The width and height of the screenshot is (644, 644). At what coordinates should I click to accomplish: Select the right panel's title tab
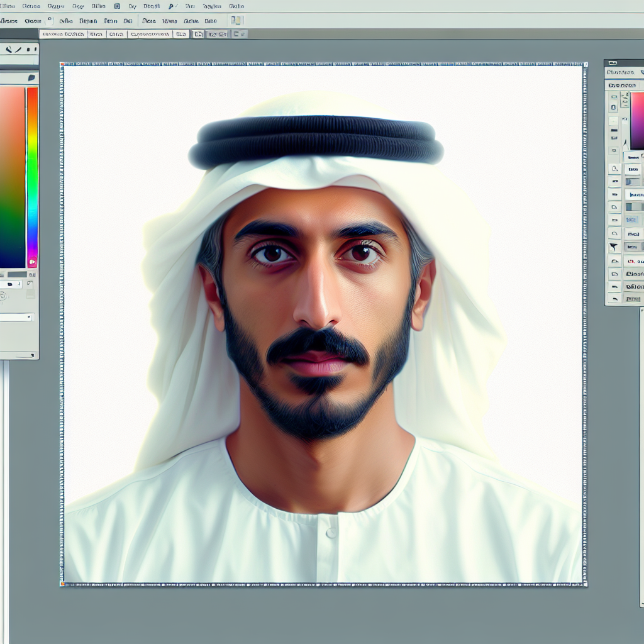tap(620, 72)
